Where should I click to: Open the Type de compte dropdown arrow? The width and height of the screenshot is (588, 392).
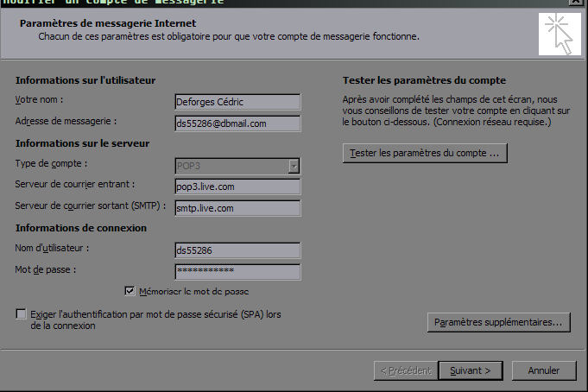[294, 166]
